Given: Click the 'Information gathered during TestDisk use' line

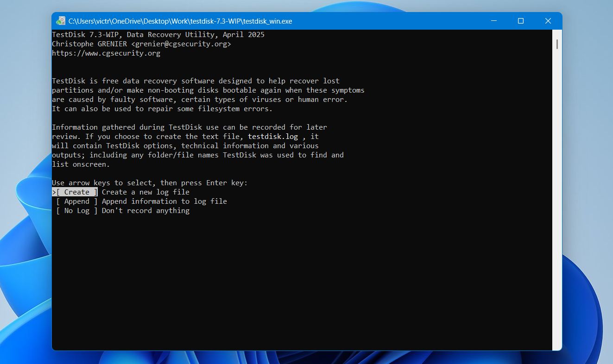Looking at the screenshot, I should pyautogui.click(x=190, y=127).
